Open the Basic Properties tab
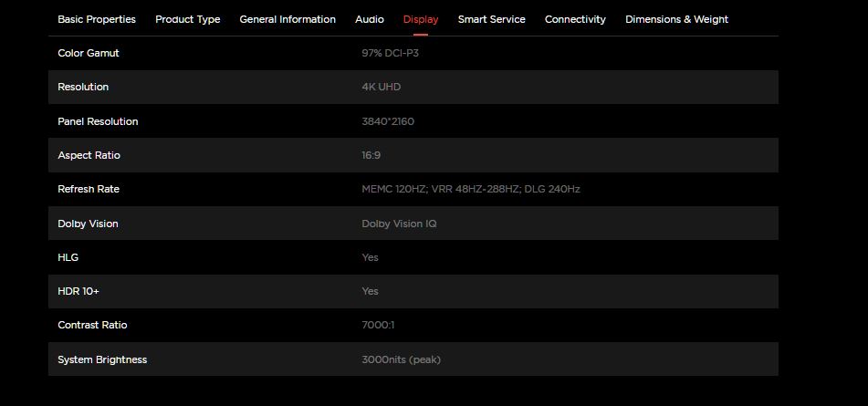Viewport: 868px width, 406px height. tap(97, 19)
